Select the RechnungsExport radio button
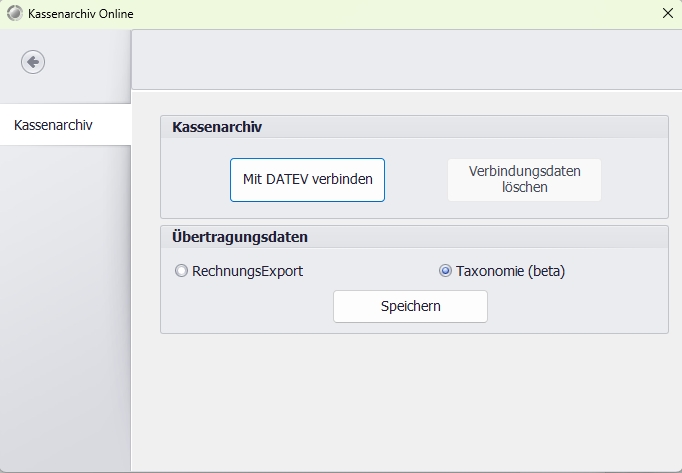This screenshot has width=682, height=473. pyautogui.click(x=181, y=271)
